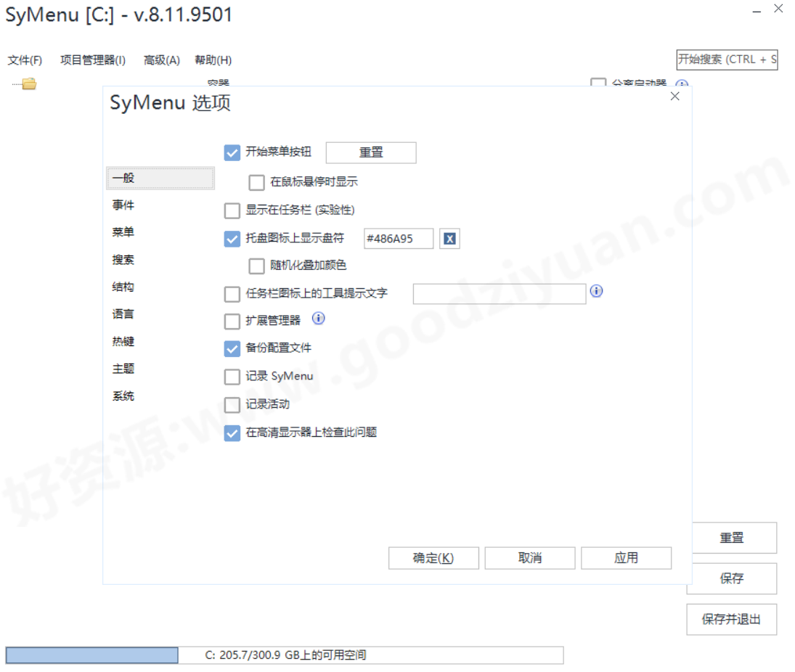Disable the 开始菜单按钮 checkbox
This screenshot has width=795, height=672.
click(x=232, y=152)
